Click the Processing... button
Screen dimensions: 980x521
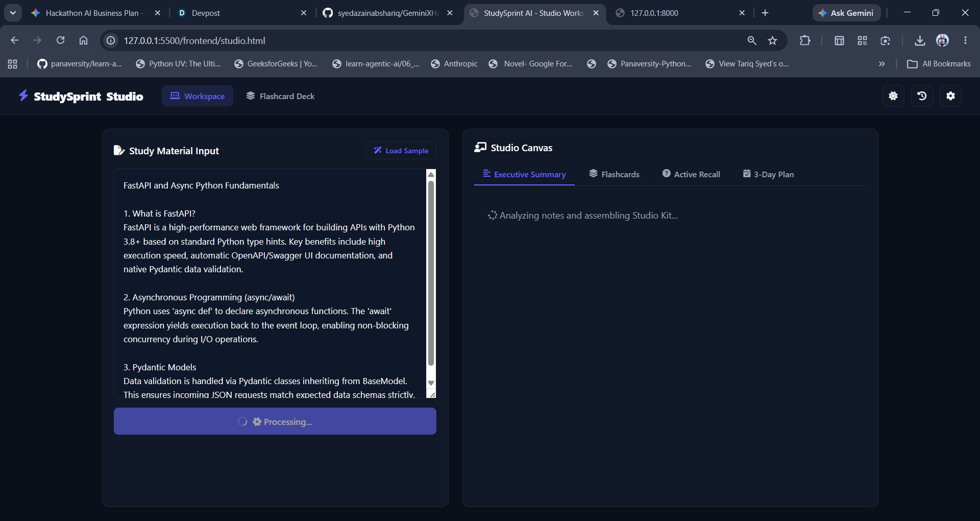point(275,421)
